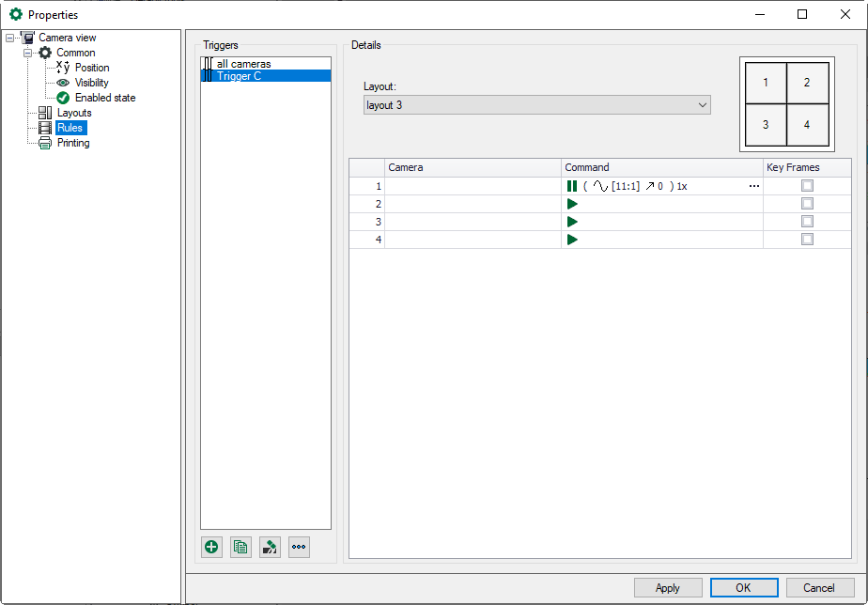
Task: Open the Layout dropdown showing layout 3
Action: (536, 105)
